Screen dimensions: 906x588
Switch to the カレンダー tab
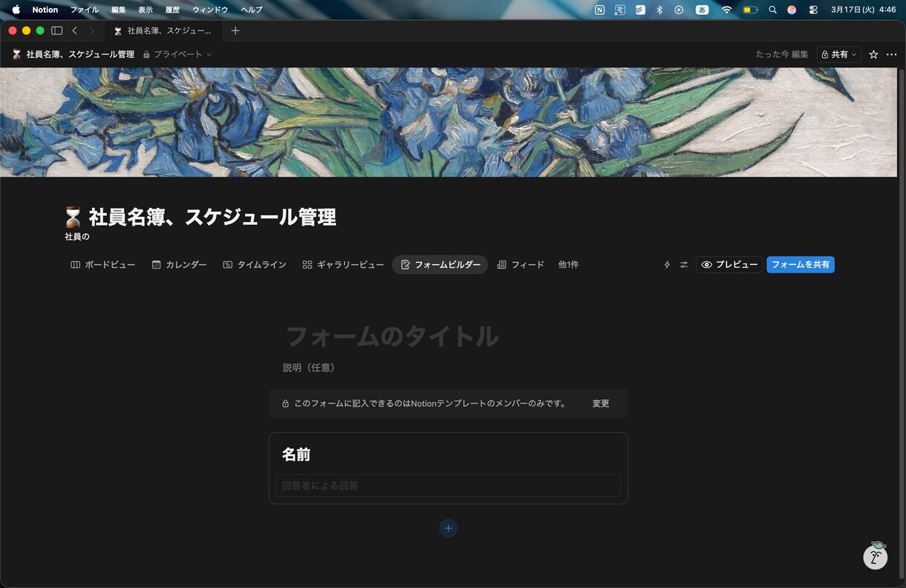tap(179, 264)
